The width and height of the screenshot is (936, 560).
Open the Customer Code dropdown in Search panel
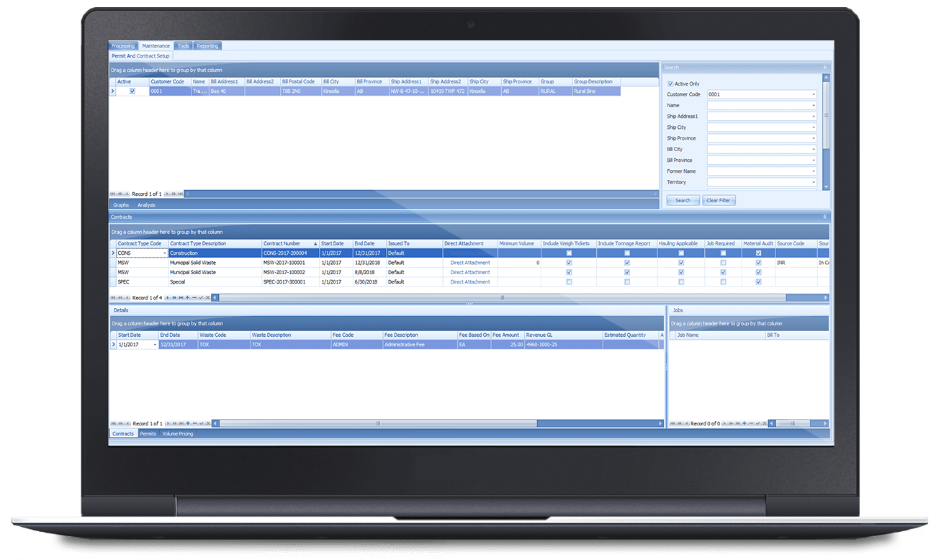(814, 94)
